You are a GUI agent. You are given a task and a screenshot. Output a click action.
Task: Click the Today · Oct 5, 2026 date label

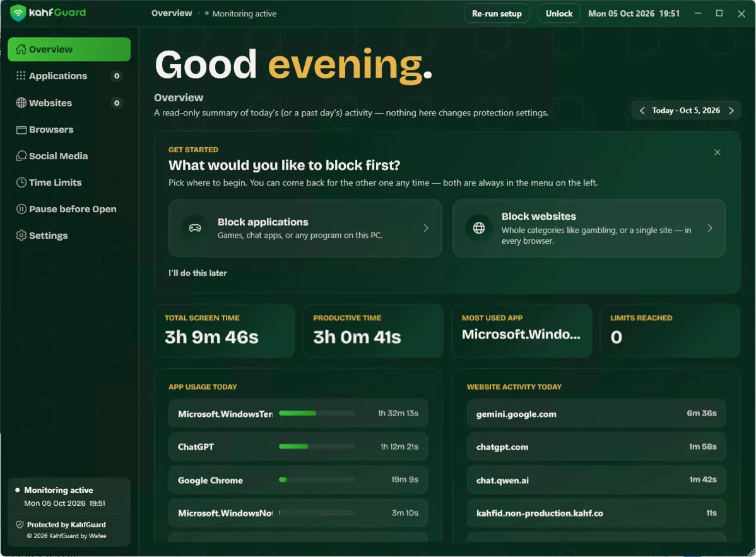click(x=686, y=111)
